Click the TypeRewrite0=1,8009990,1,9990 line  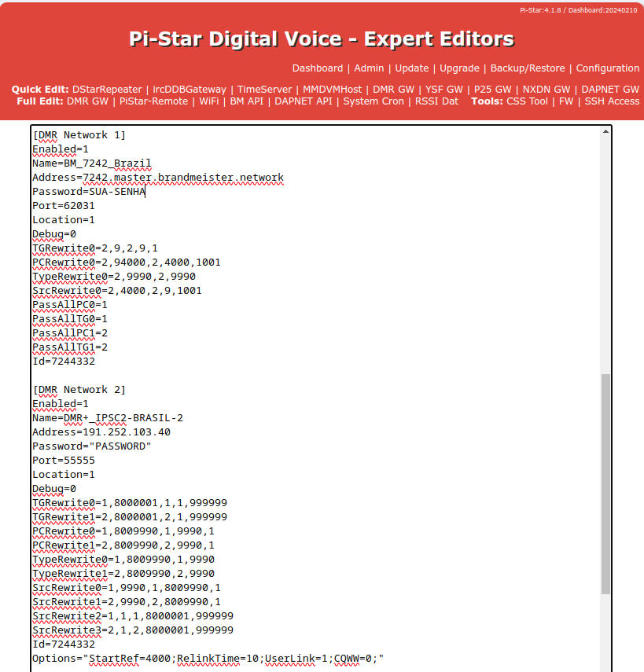(123, 560)
